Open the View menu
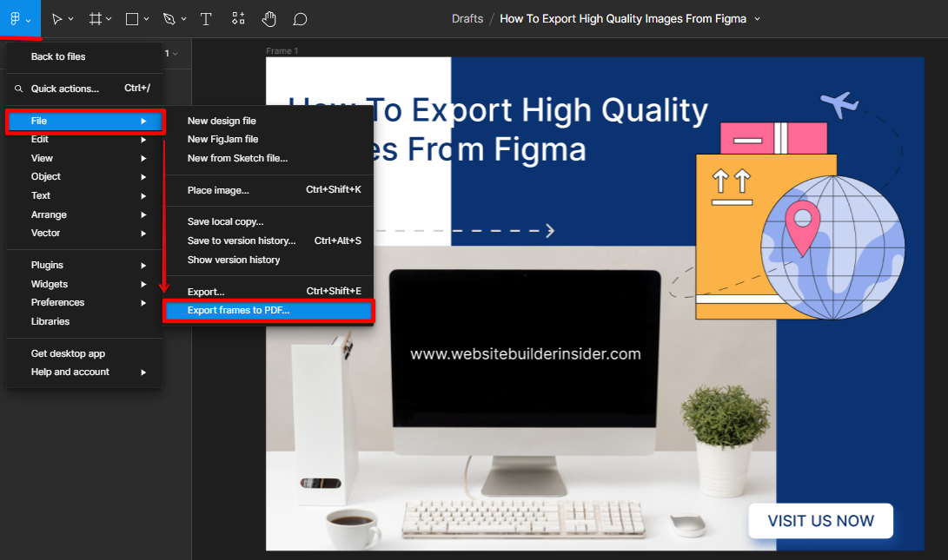Image resolution: width=948 pixels, height=560 pixels. [84, 158]
